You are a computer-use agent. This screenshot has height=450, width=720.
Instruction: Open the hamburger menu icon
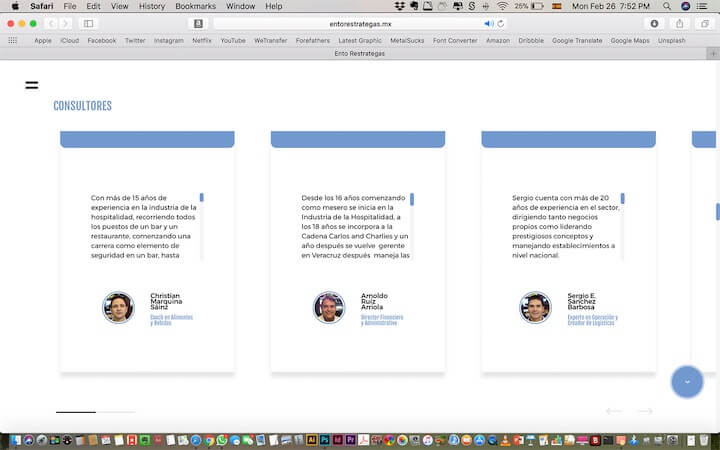coord(32,85)
